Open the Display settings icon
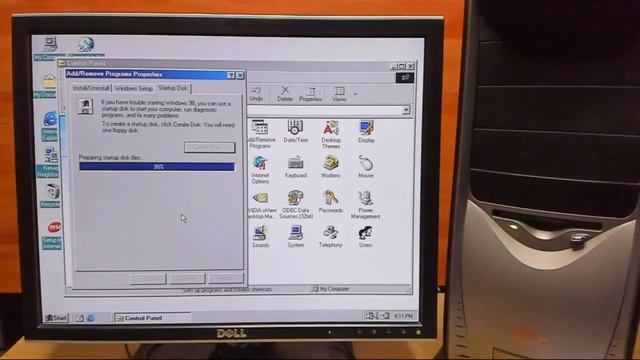 click(x=366, y=131)
